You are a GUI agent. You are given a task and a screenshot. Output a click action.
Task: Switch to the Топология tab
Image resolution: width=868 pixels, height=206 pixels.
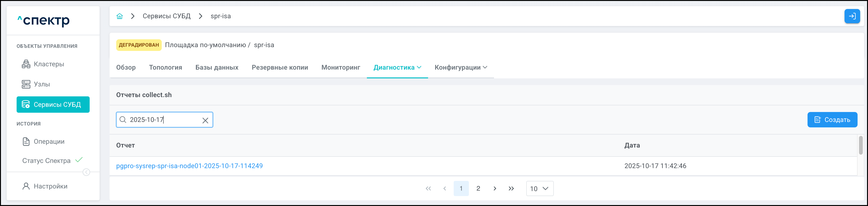[x=166, y=67]
